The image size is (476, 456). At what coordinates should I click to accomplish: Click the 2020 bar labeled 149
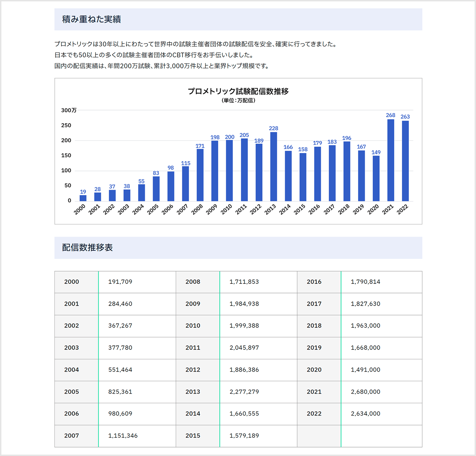point(376,178)
